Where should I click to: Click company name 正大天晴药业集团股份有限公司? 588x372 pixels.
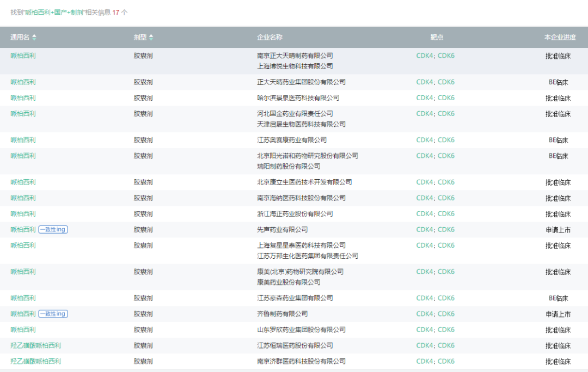tap(302, 82)
